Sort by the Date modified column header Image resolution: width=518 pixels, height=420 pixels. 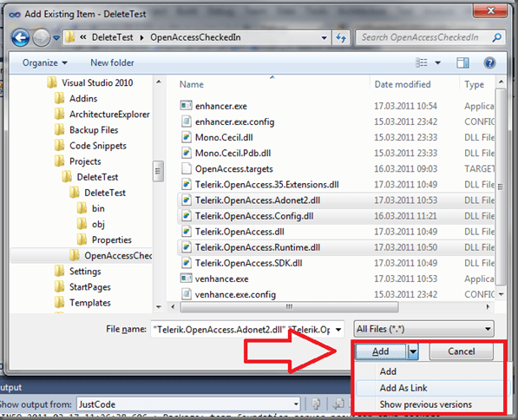403,84
